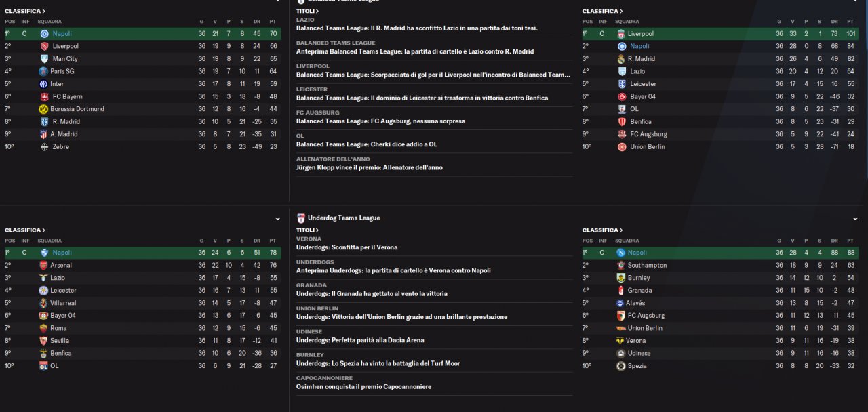The width and height of the screenshot is (868, 412).
Task: Open the news 'Osimhen conquista il premio Capocannoniere'
Action: coord(363,387)
